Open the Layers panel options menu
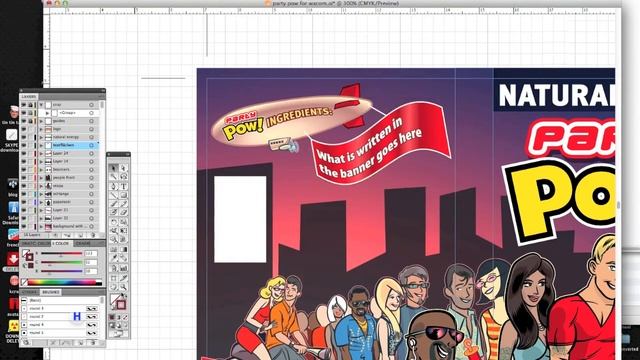The width and height of the screenshot is (640, 360). (101, 97)
